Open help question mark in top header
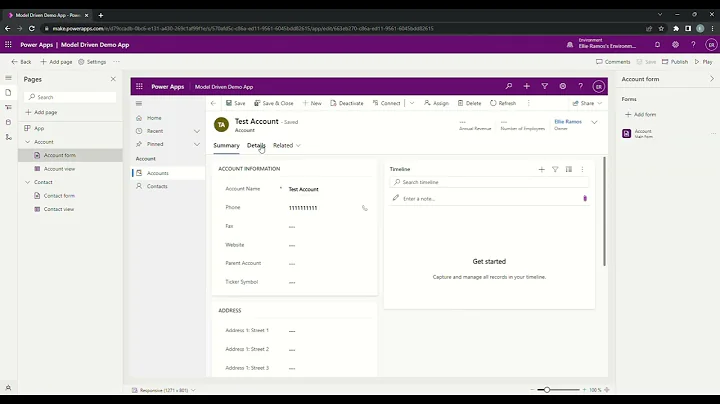 tap(693, 45)
